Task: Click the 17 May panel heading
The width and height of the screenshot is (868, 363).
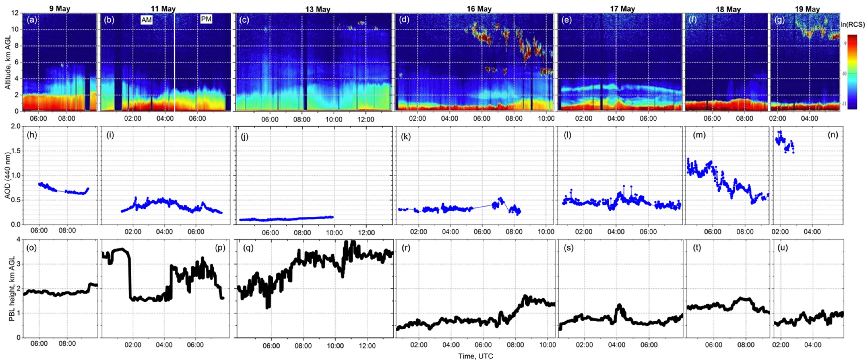Action: point(622,9)
